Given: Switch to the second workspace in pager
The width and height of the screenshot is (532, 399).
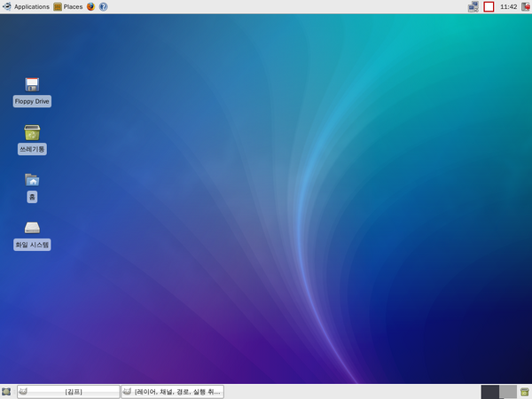Looking at the screenshot, I should click(507, 391).
